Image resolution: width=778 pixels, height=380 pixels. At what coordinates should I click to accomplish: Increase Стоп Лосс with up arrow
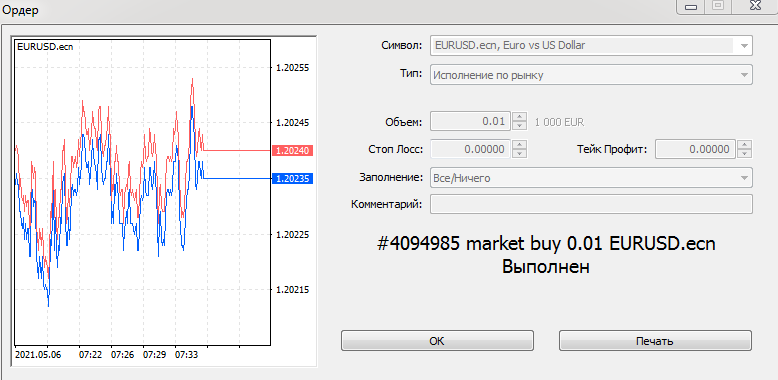tap(519, 145)
